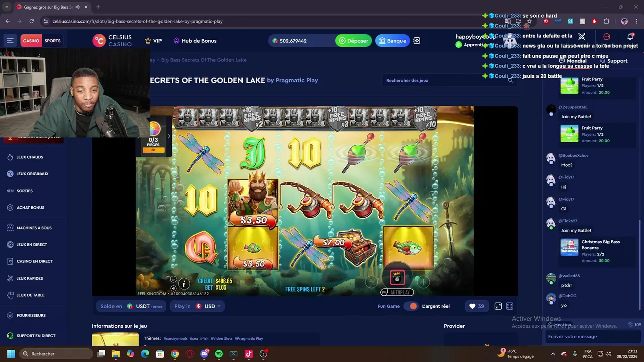
Task: Go back in Chrome
Action: [x=7, y=21]
